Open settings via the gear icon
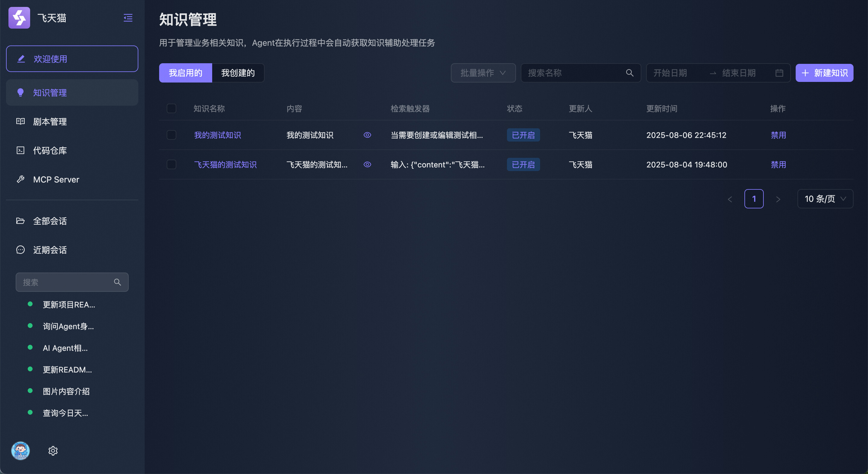Screen dimensions: 868x474 tap(53, 451)
